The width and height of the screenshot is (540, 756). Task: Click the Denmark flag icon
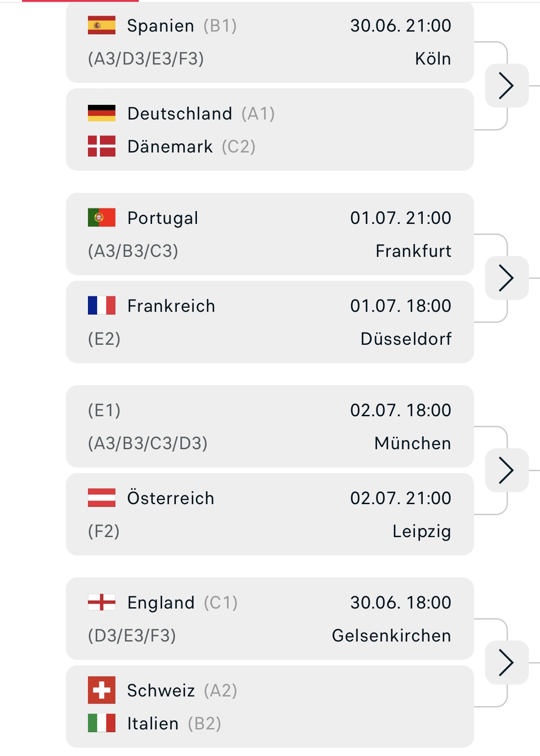[x=101, y=146]
